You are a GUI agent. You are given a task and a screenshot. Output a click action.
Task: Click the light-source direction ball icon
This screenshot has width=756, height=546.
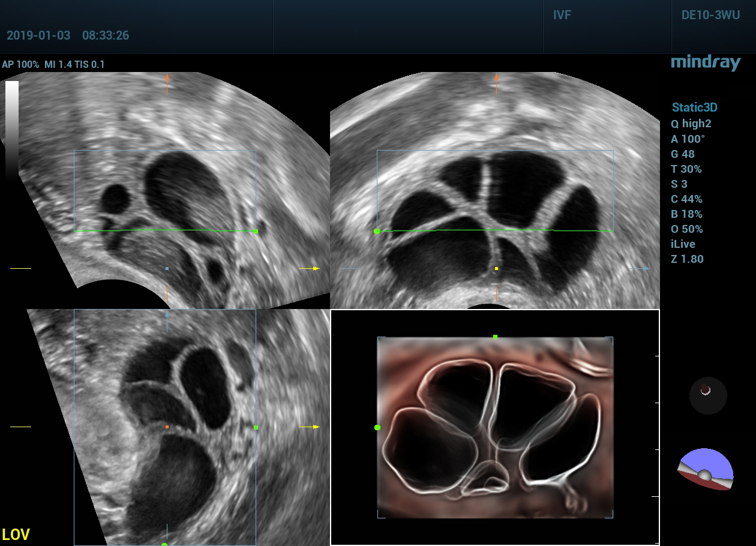tap(708, 395)
